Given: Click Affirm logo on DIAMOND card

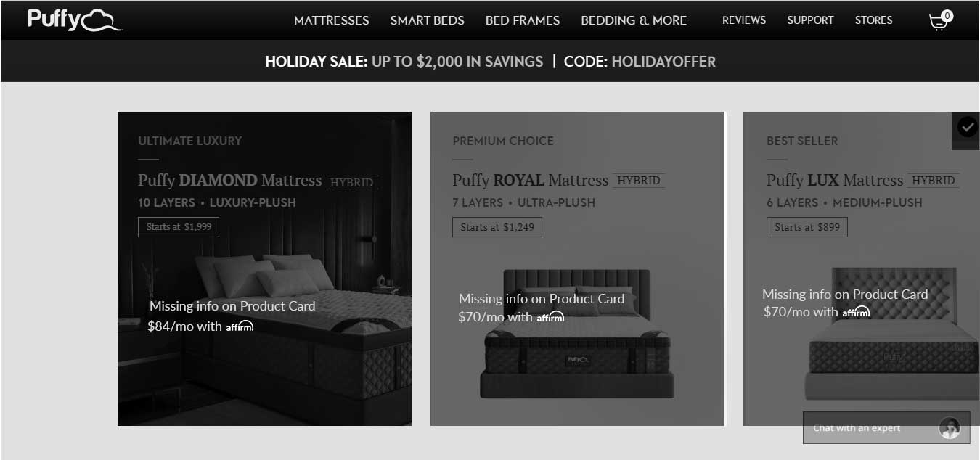Looking at the screenshot, I should [240, 326].
